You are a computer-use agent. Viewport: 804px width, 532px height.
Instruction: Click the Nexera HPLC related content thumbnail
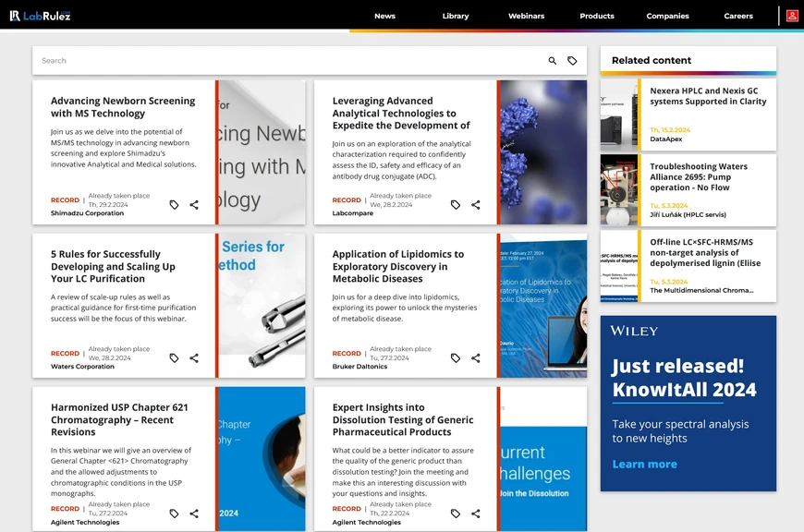click(619, 115)
